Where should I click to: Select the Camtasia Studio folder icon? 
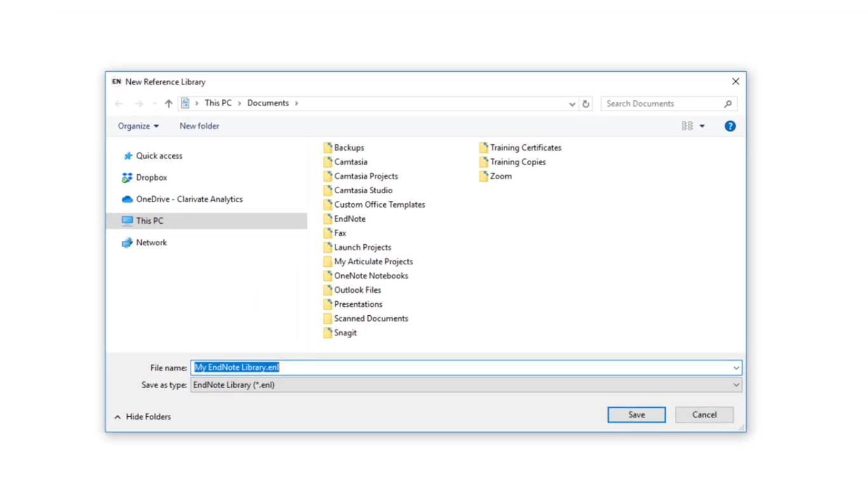(327, 190)
